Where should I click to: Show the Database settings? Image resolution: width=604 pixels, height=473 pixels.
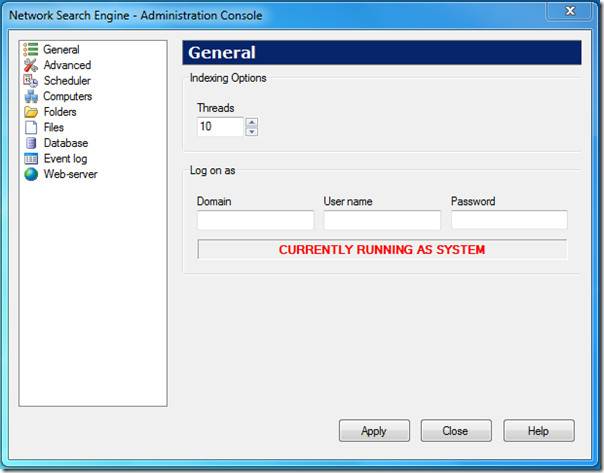(66, 143)
